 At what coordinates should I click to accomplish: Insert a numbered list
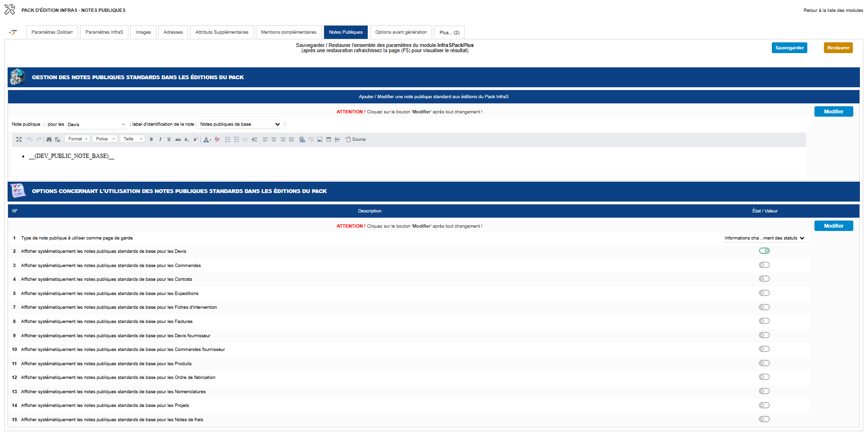[228, 139]
